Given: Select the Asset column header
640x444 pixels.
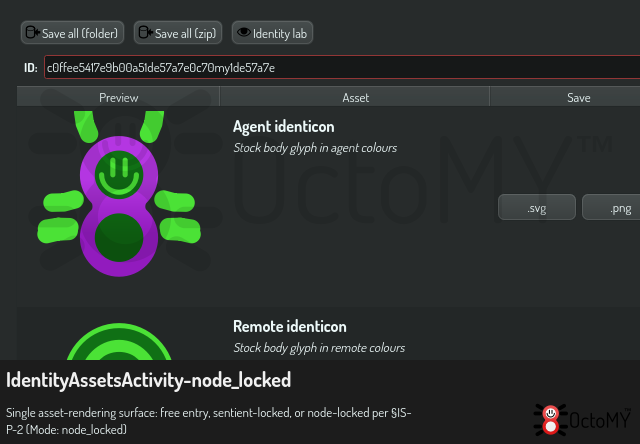Looking at the screenshot, I should coord(355,98).
